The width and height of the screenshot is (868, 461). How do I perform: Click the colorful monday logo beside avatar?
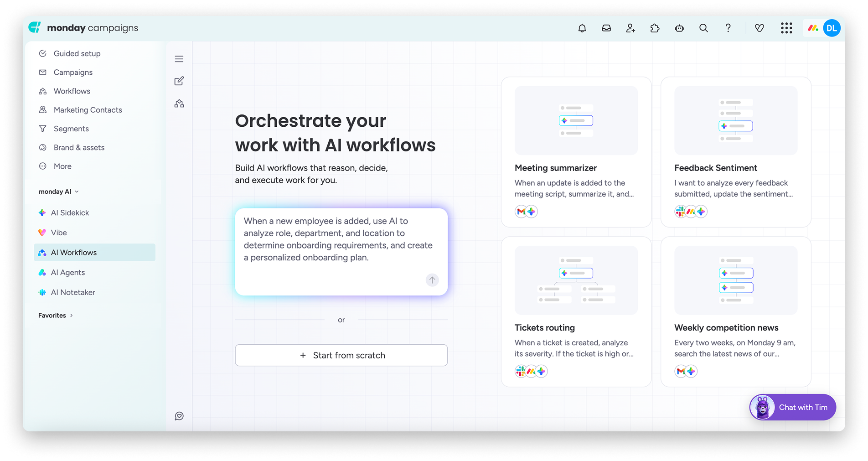(x=813, y=28)
